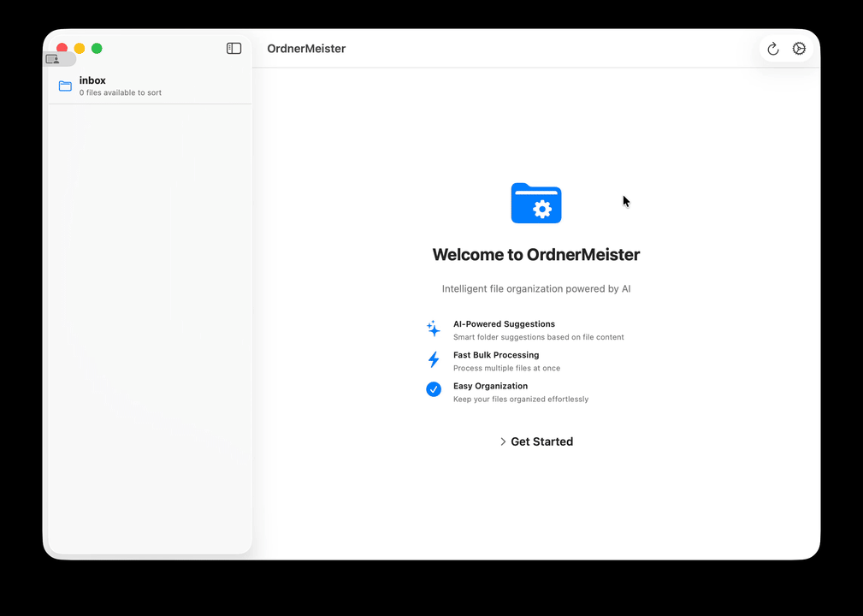Click the green traffic light control
This screenshot has width=863, height=616.
[97, 49]
